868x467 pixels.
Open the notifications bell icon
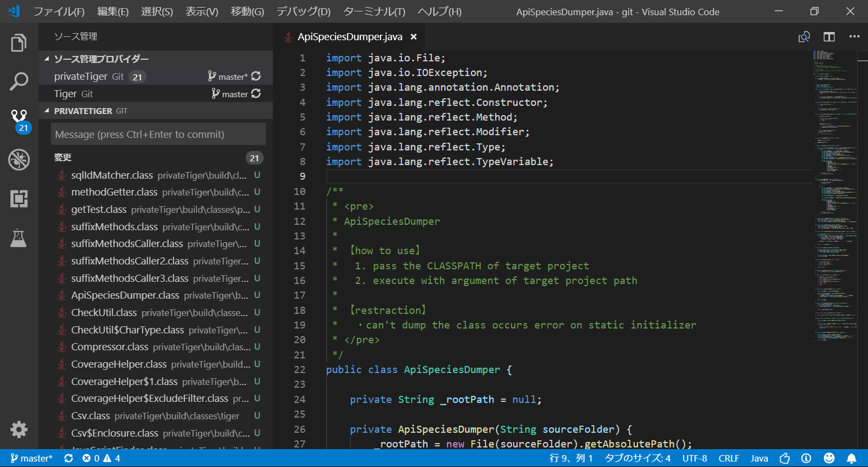coord(852,458)
